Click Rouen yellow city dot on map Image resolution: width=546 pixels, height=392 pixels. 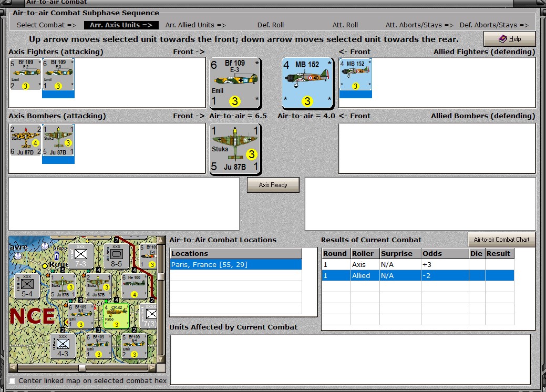coord(45,266)
